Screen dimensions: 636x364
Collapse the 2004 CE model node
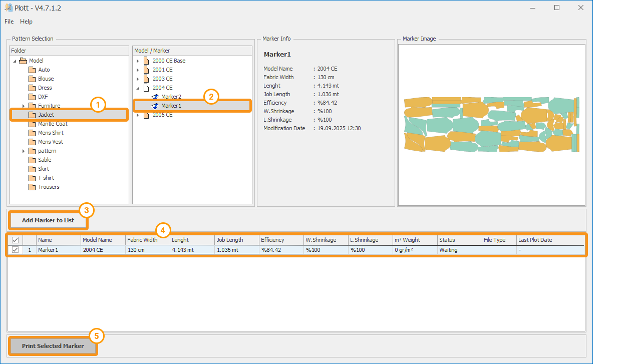click(138, 88)
